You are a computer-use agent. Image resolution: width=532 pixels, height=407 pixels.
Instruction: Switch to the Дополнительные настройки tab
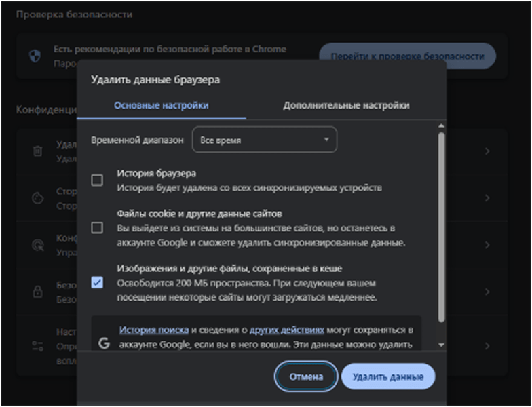[346, 106]
